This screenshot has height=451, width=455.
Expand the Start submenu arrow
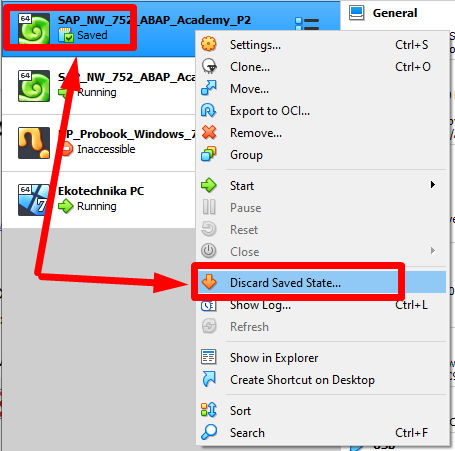(x=433, y=185)
